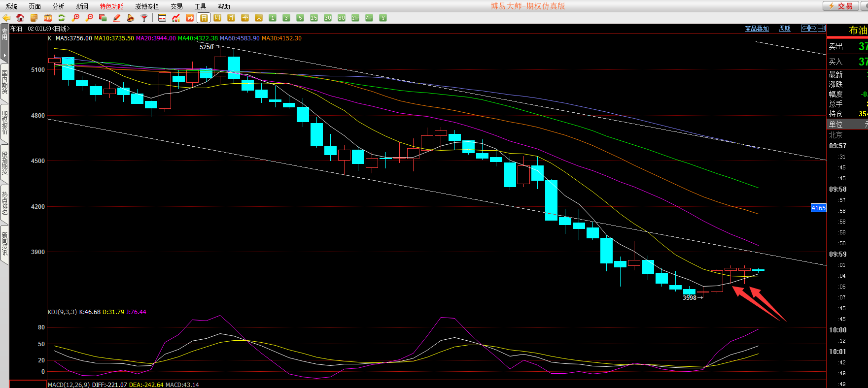Screen dimensions: 868x388
Task: Click the 商品叠加 overlay link
Action: click(x=757, y=29)
